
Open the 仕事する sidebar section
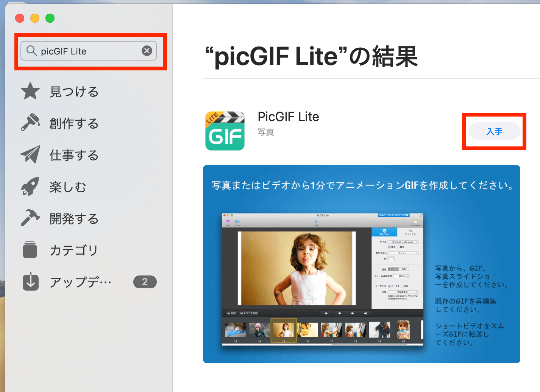tap(74, 155)
